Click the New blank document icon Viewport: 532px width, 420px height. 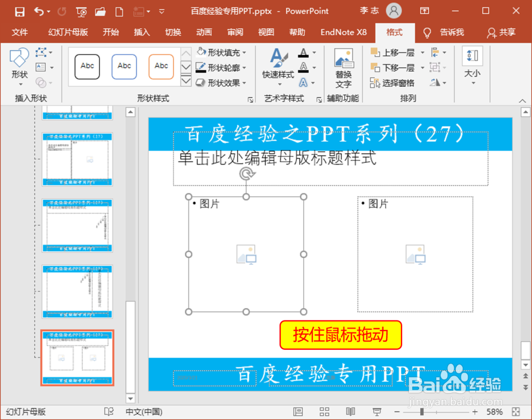click(119, 12)
